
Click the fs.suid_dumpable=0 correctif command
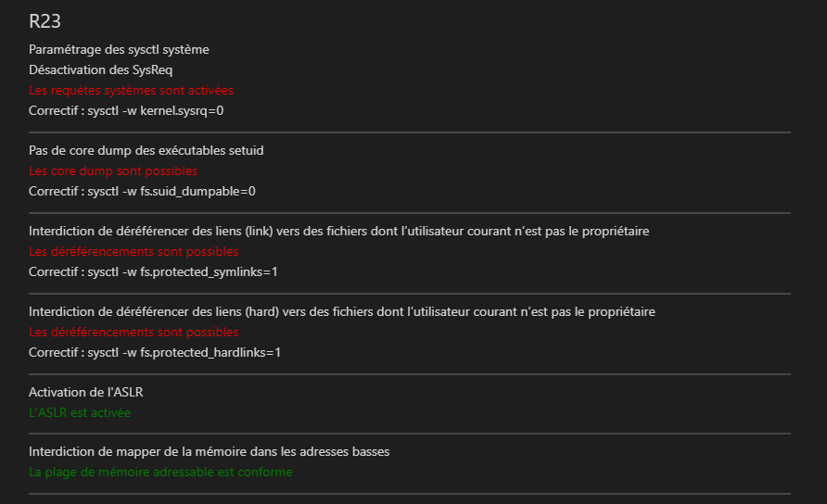click(142, 191)
